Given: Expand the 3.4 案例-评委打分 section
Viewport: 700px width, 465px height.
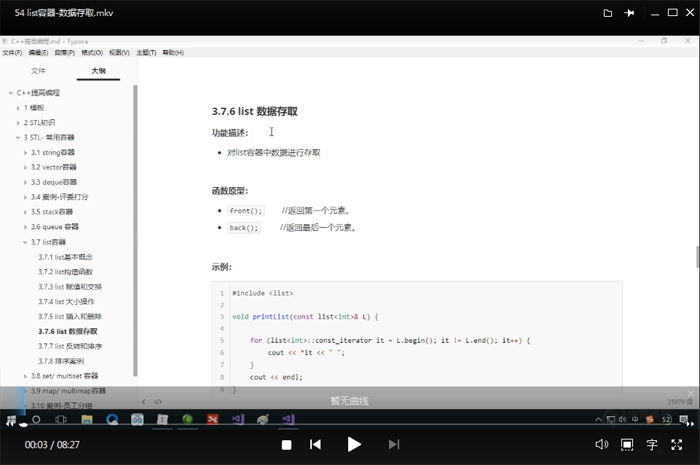Looking at the screenshot, I should click(x=25, y=197).
